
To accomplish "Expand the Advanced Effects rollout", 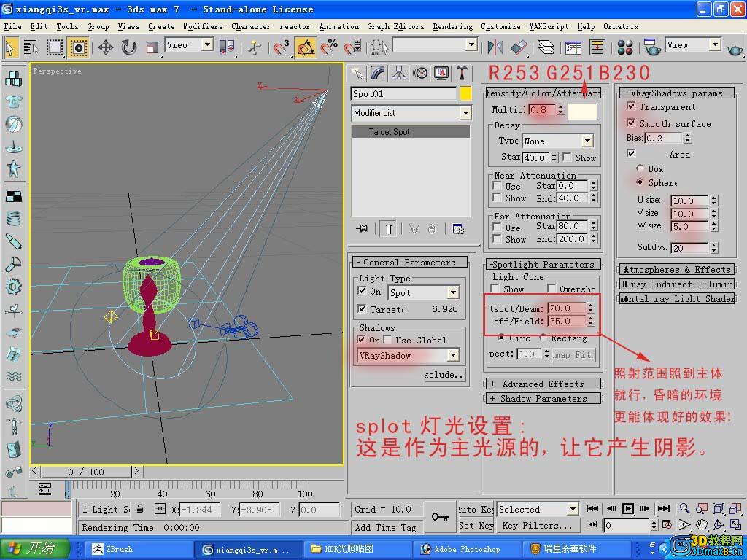I will 543,384.
